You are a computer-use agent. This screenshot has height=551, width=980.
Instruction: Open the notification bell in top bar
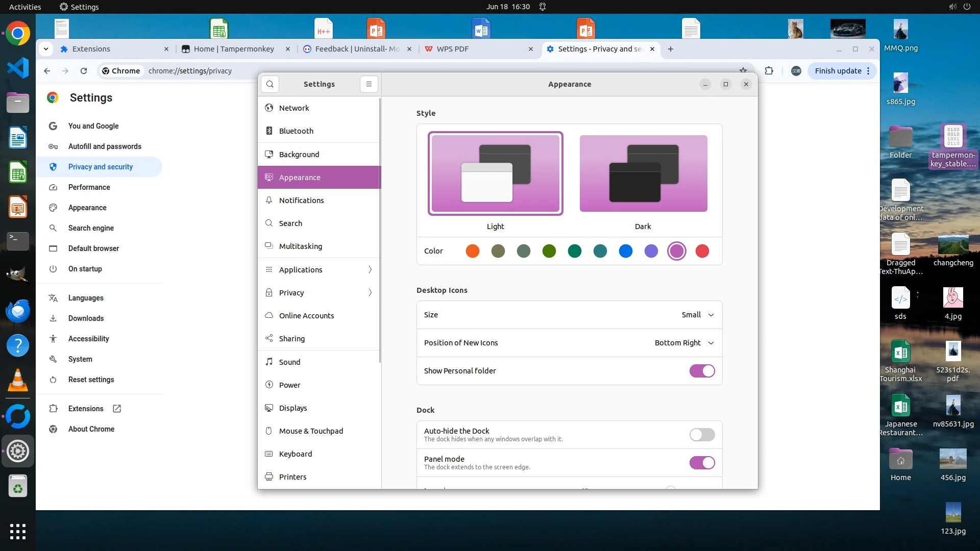pyautogui.click(x=543, y=7)
